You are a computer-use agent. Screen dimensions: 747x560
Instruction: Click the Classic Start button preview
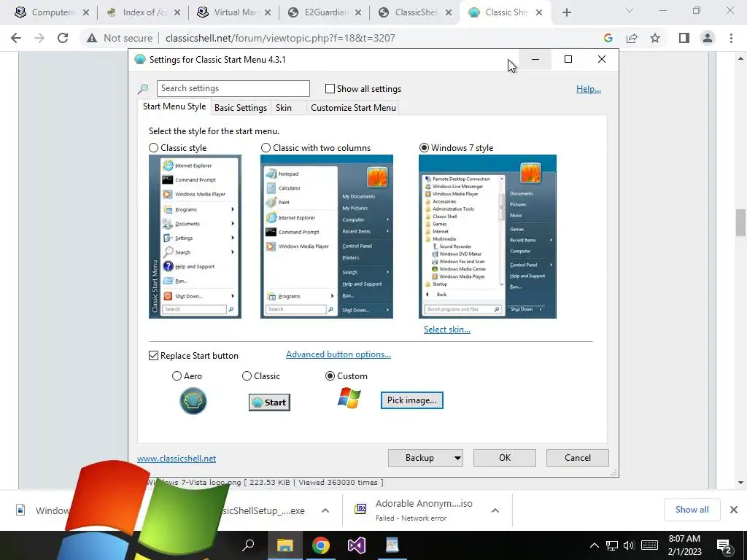[270, 402]
